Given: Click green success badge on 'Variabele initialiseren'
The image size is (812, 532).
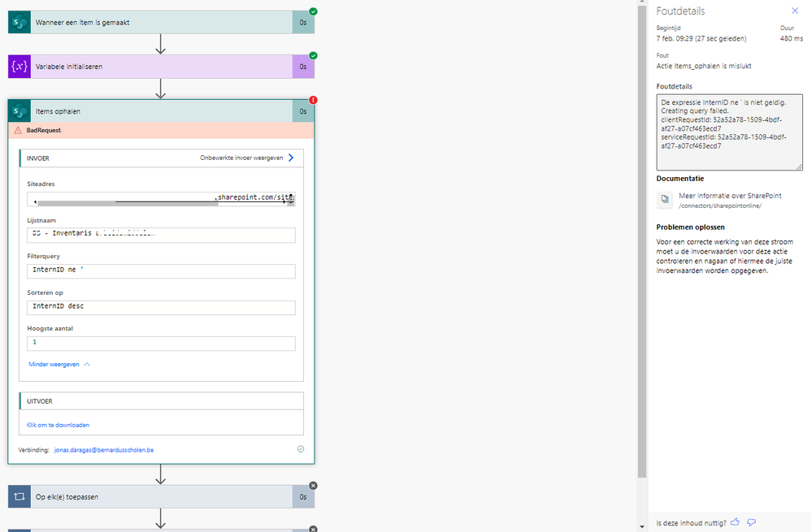Looking at the screenshot, I should (x=313, y=55).
